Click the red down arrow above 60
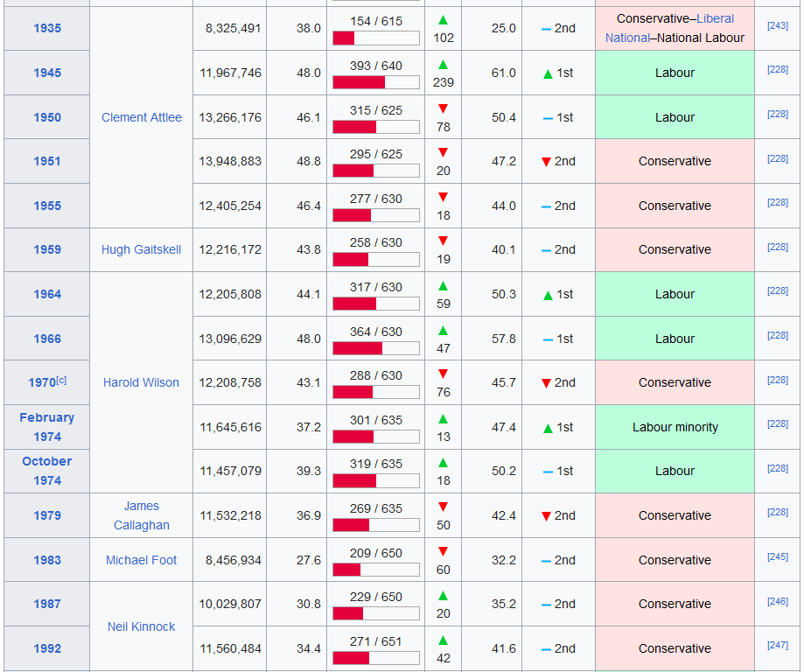The height and width of the screenshot is (672, 804). tap(443, 552)
